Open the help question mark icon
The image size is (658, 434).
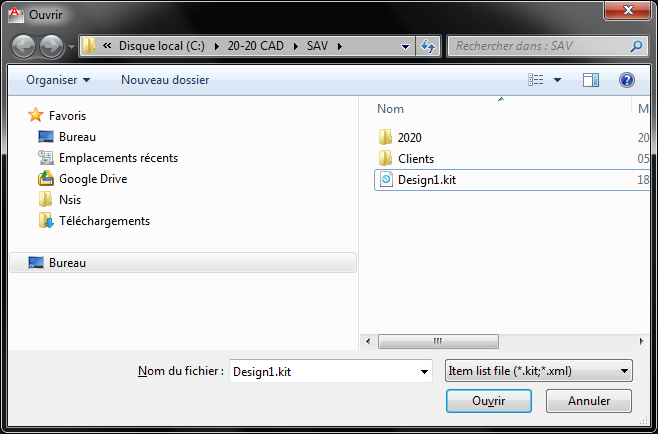tap(627, 80)
